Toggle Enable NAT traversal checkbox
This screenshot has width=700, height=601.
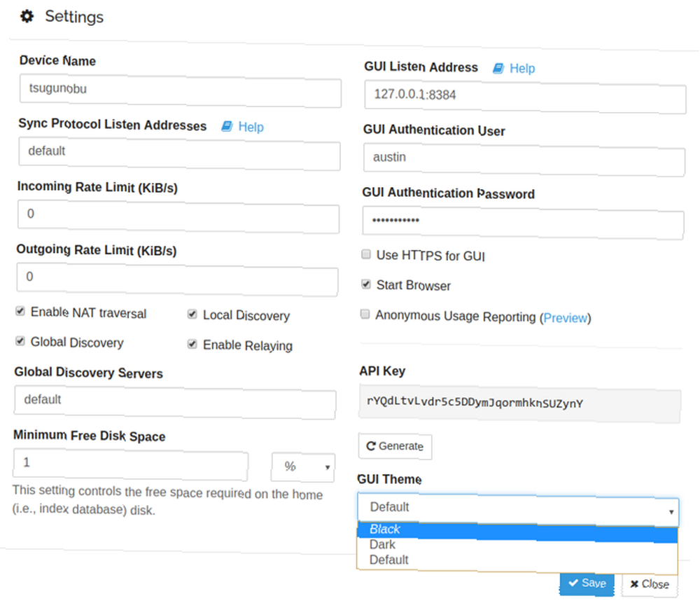[20, 311]
